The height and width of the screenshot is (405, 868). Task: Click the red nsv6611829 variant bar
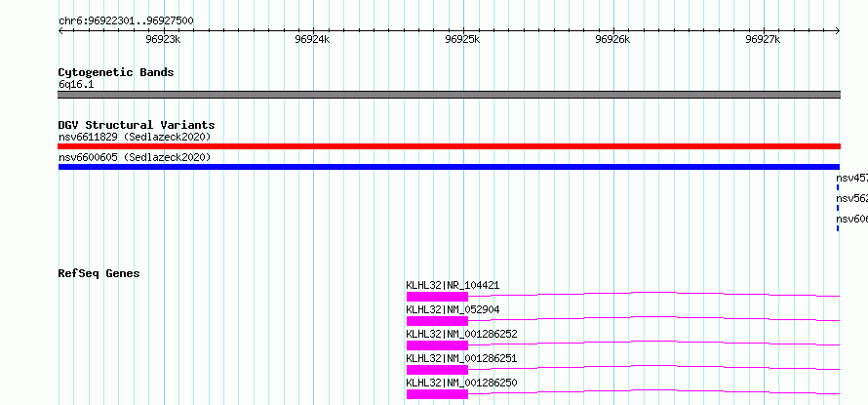pyautogui.click(x=449, y=146)
